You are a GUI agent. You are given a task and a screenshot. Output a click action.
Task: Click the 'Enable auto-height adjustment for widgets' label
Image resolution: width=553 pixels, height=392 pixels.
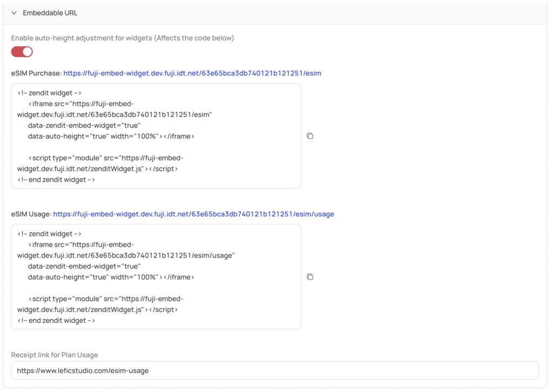click(x=123, y=38)
